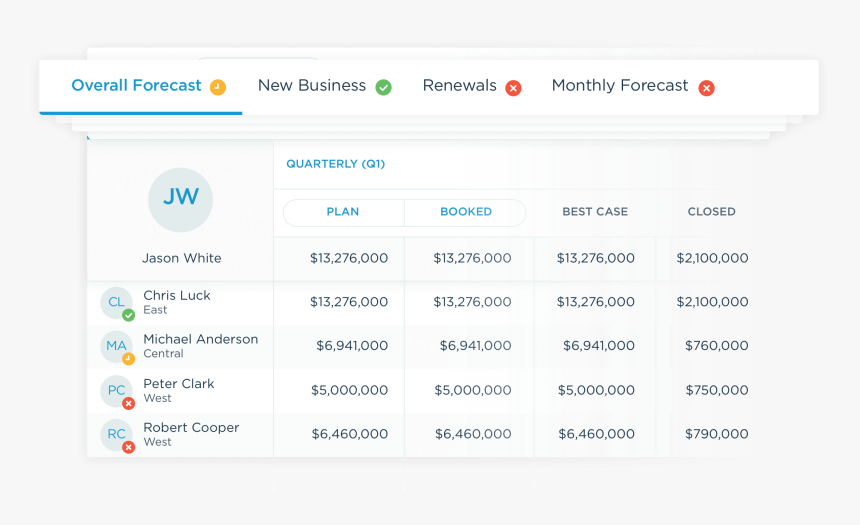Click the red X badge on Peter Clark

click(x=128, y=403)
